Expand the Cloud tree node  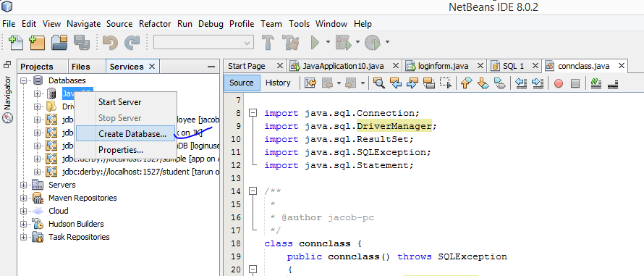tap(23, 211)
